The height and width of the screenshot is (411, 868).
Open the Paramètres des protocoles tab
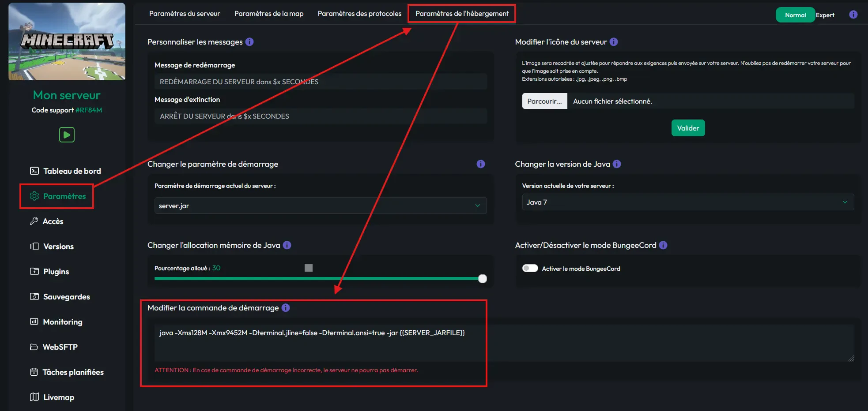359,14
